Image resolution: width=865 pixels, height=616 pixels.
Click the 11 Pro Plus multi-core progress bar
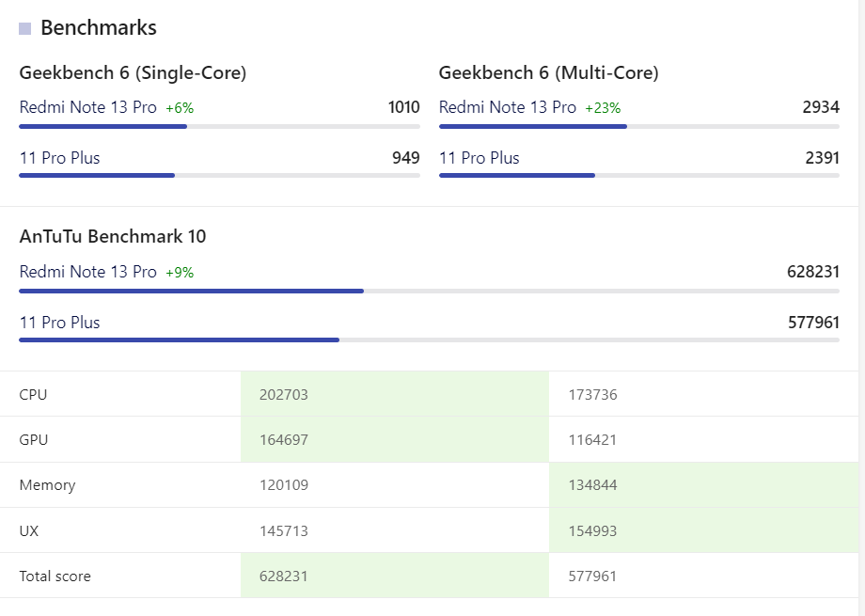pyautogui.click(x=639, y=176)
